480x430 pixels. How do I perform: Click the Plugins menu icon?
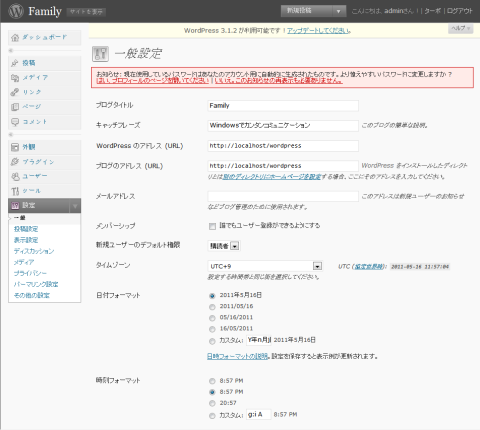[x=15, y=162]
